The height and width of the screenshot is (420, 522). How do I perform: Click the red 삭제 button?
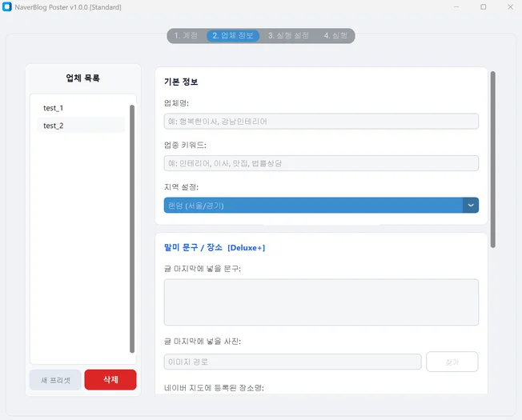tap(110, 379)
